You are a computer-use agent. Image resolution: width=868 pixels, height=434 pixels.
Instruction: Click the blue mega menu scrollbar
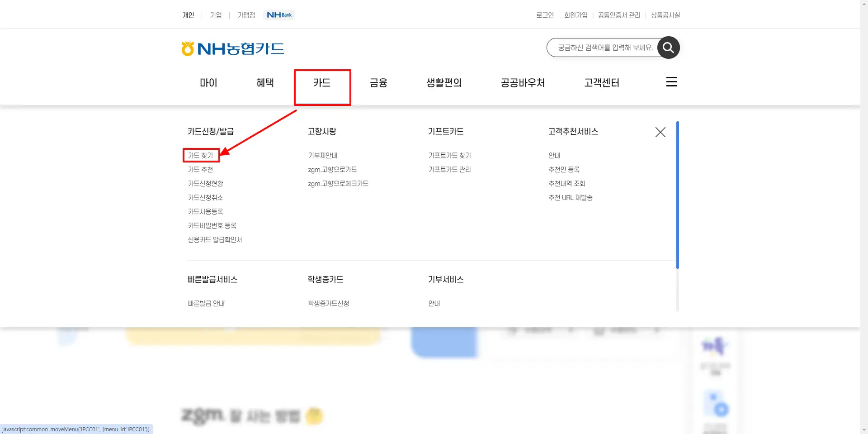[677, 195]
